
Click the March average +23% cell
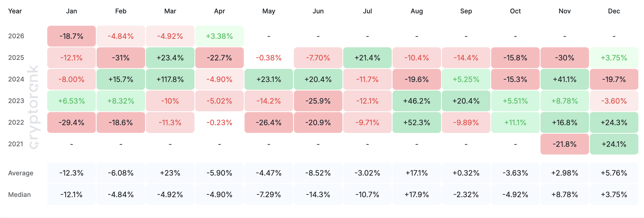[170, 173]
